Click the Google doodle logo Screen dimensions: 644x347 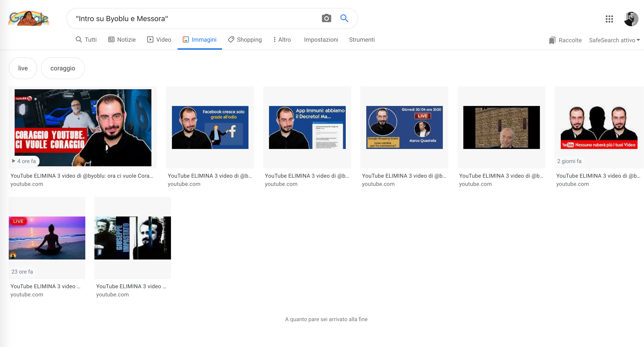pos(29,18)
